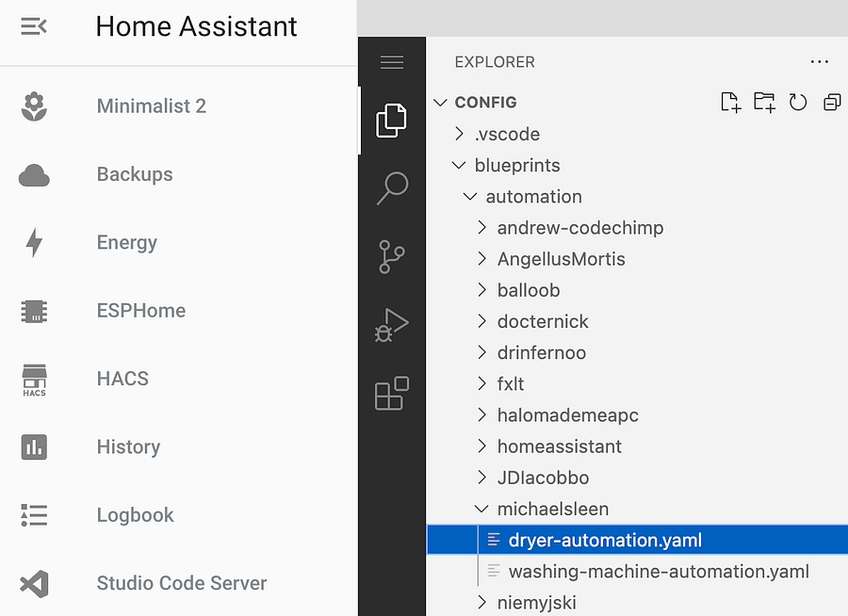Viewport: 848px width, 616px height.
Task: Collapse all folders in Explorer
Action: [832, 102]
